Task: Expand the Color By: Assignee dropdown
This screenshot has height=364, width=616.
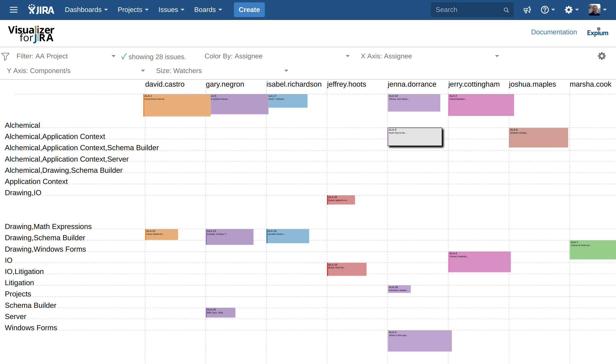Action: click(x=347, y=56)
